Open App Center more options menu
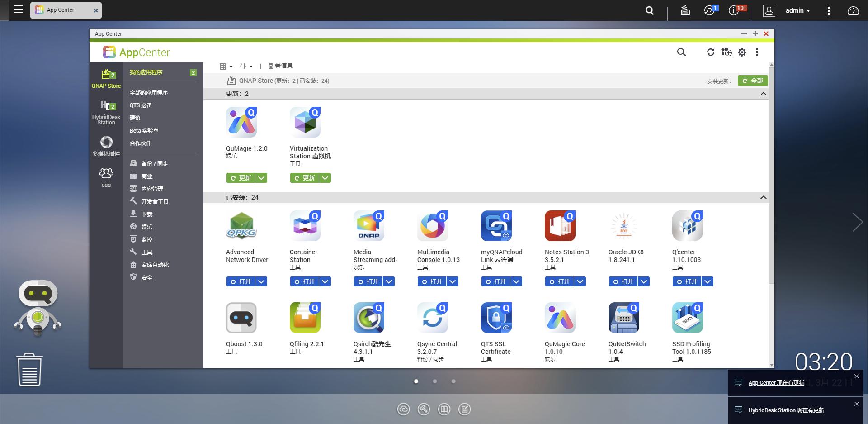Image resolution: width=868 pixels, height=424 pixels. click(757, 52)
